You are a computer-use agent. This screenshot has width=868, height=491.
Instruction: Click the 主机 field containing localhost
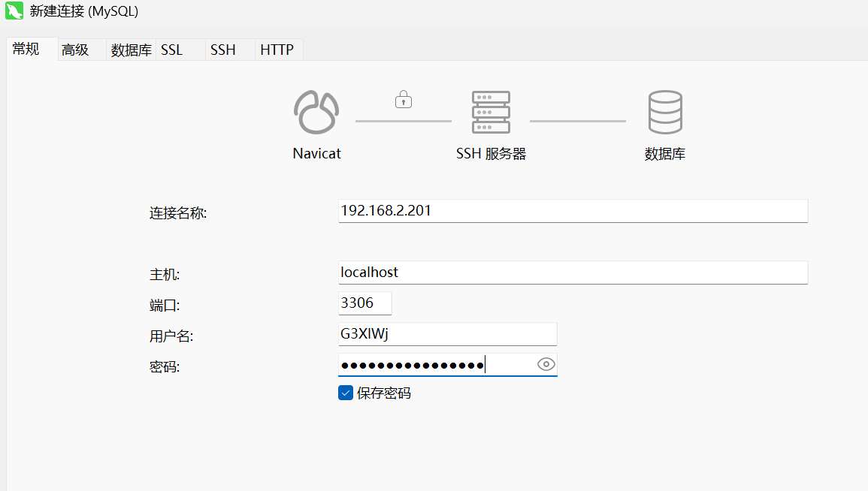[x=573, y=273]
